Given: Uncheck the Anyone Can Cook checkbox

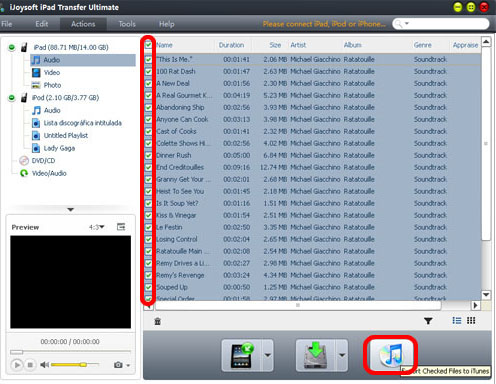Looking at the screenshot, I should point(149,120).
